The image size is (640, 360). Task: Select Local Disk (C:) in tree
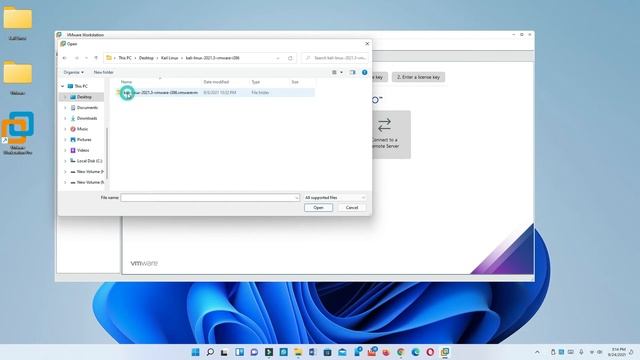[x=89, y=161]
